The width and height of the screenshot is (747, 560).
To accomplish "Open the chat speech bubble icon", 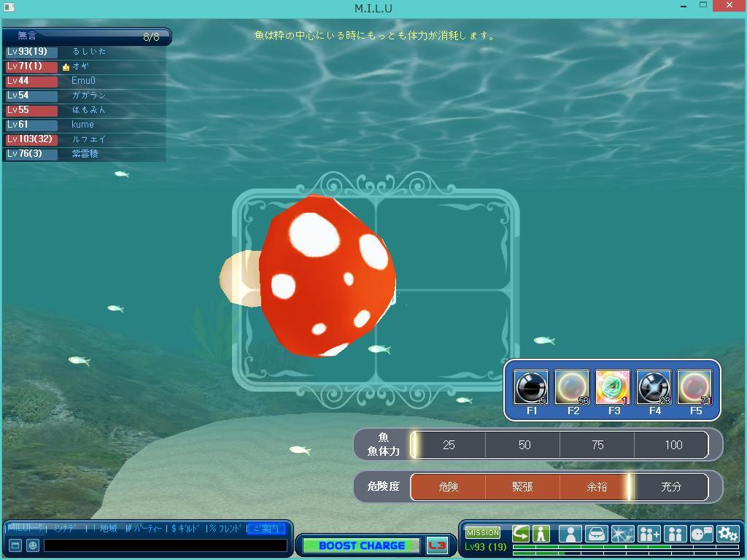I will point(701,534).
